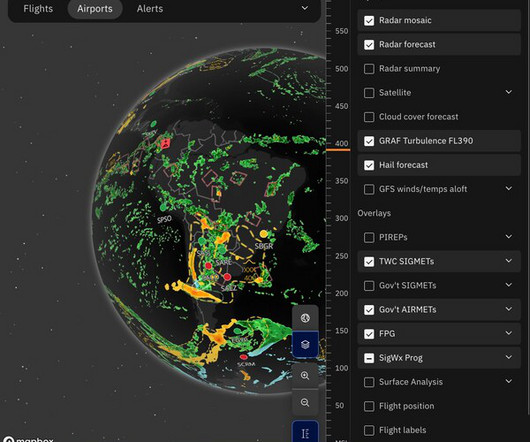
Task: Collapse the top panel with the chevron
Action: (x=305, y=8)
